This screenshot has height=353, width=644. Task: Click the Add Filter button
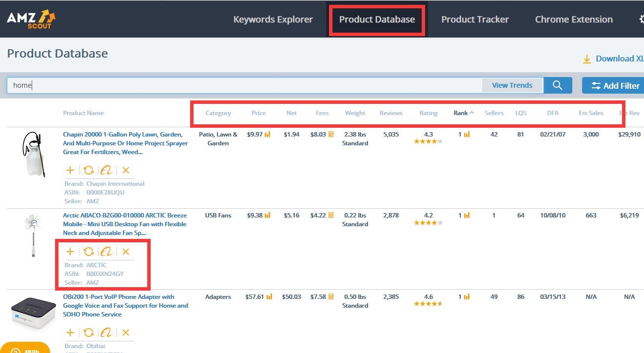(x=615, y=85)
